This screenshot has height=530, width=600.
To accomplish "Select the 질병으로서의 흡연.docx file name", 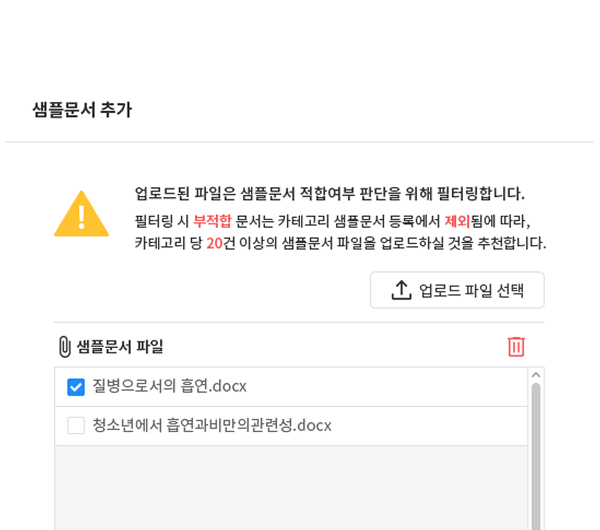I will [x=170, y=386].
